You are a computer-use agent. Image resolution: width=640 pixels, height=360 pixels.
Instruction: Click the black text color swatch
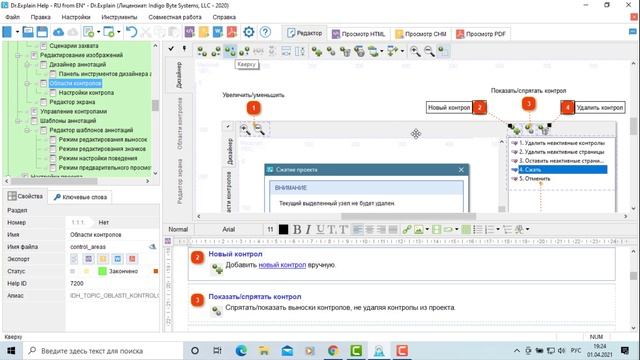tap(283, 229)
